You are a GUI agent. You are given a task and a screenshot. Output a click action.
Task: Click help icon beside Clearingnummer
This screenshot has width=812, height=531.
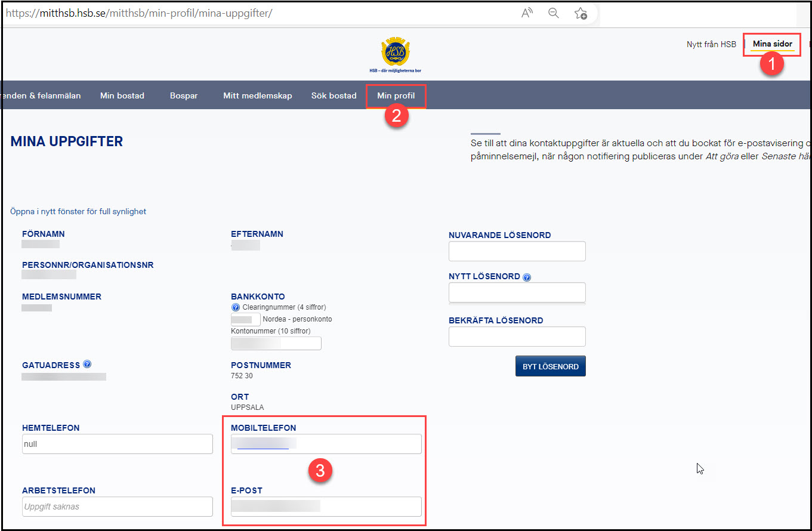tap(236, 307)
